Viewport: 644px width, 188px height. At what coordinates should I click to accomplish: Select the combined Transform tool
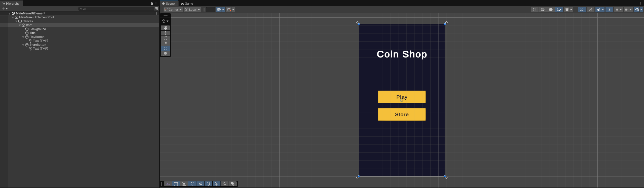tap(166, 54)
